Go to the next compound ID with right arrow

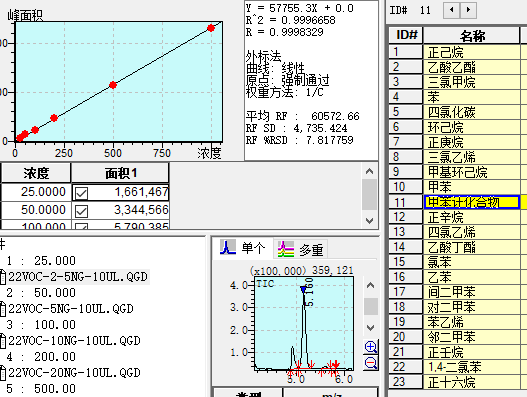(x=468, y=10)
